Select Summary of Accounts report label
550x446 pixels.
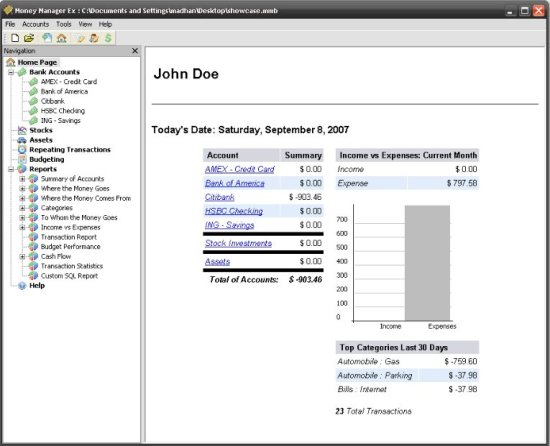pyautogui.click(x=72, y=179)
